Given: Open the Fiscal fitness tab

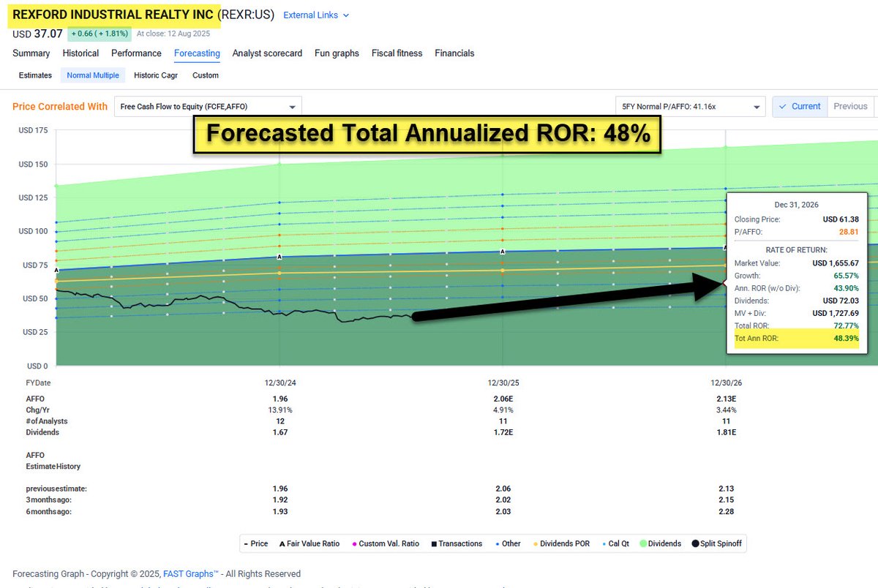Looking at the screenshot, I should pos(397,53).
